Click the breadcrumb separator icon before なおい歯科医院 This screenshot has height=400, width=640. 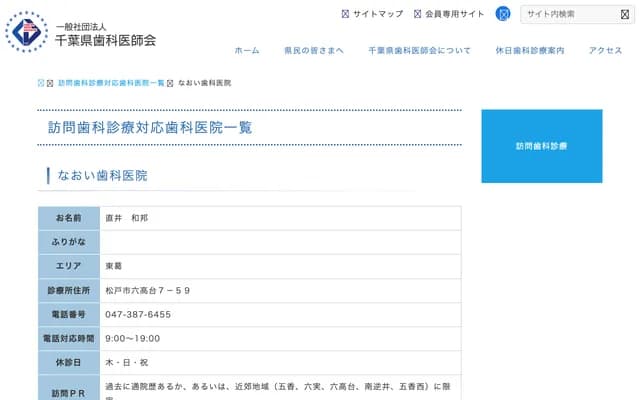pyautogui.click(x=171, y=81)
